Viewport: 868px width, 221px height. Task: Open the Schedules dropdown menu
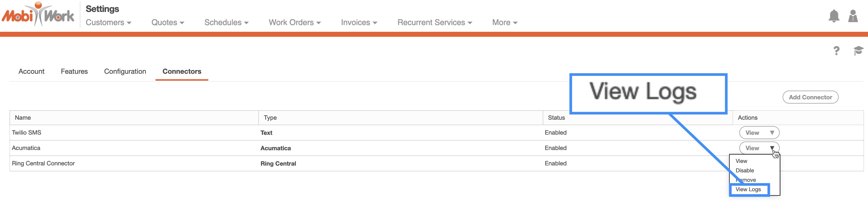coord(226,23)
